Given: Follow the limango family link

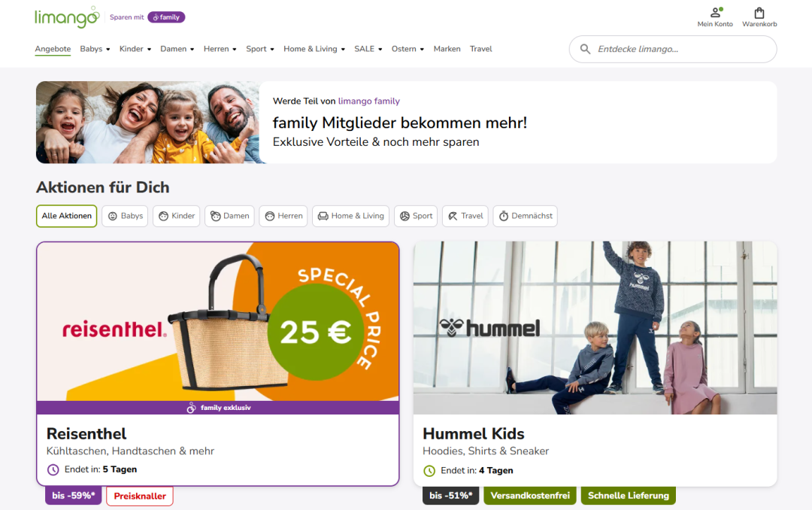Looking at the screenshot, I should tap(368, 101).
